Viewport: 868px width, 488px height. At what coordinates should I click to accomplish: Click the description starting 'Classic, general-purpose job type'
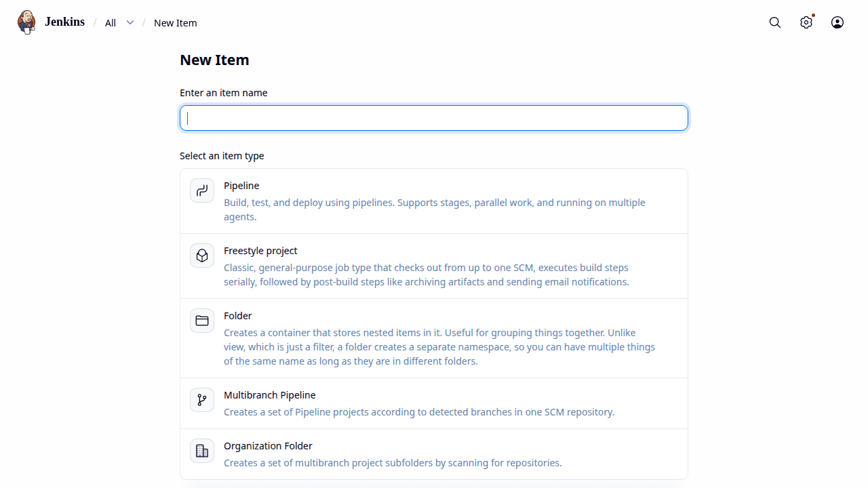(x=427, y=274)
